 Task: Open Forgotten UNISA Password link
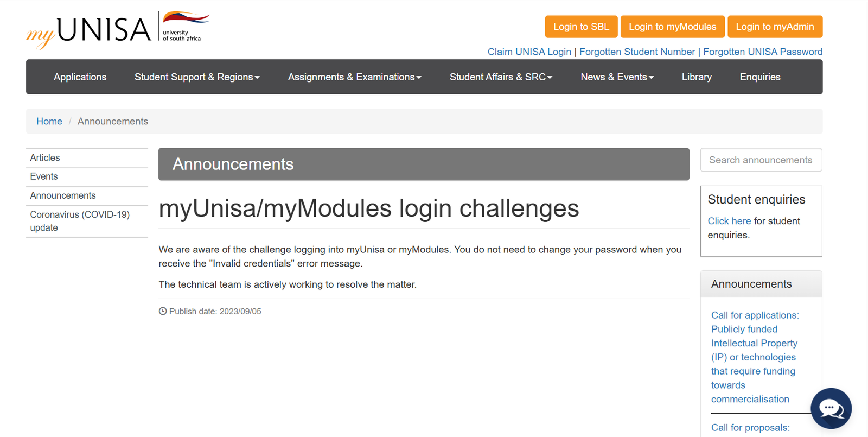click(763, 52)
